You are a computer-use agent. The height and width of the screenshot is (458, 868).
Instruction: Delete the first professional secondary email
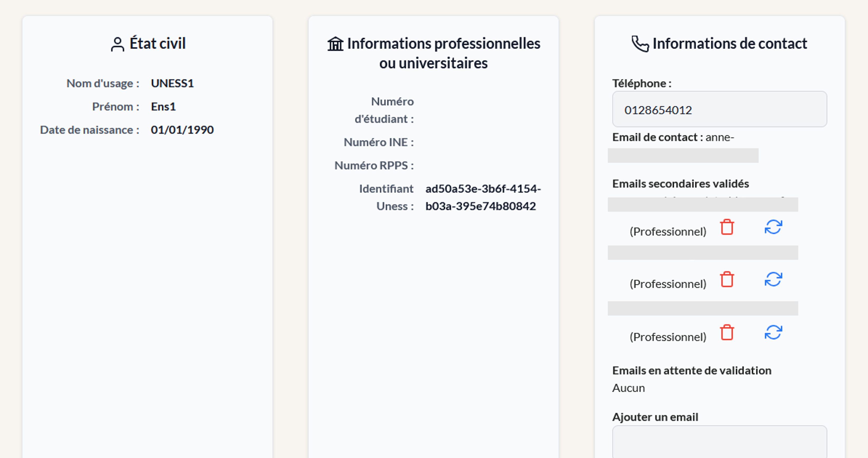click(x=727, y=227)
